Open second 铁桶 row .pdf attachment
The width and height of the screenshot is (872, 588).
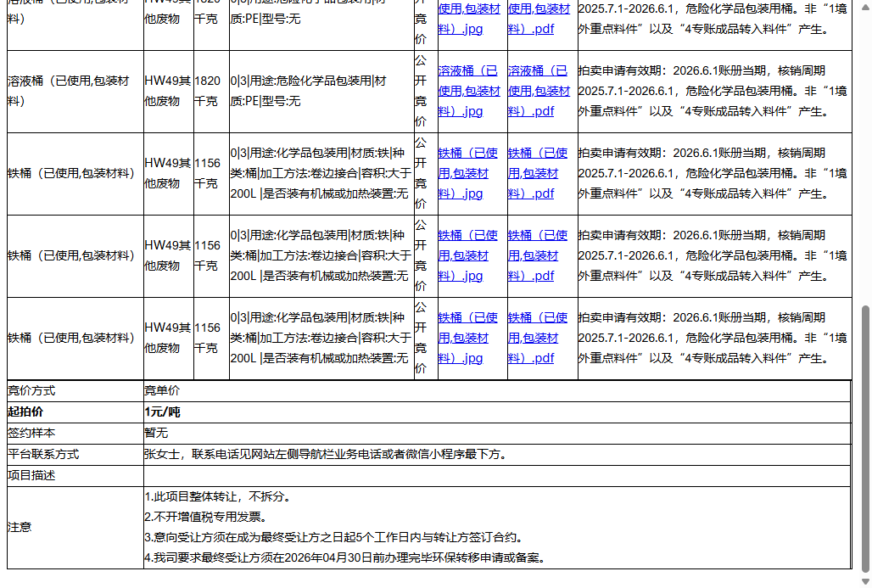coord(537,255)
